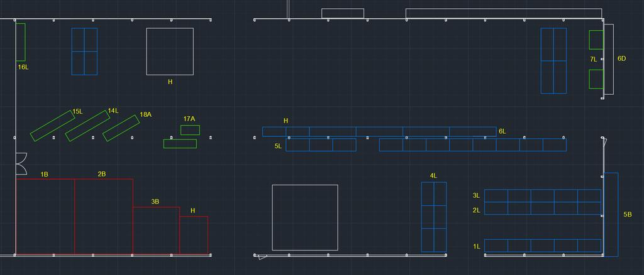Pick the red block under the 3B label
The width and height of the screenshot is (644, 275).
point(157,231)
